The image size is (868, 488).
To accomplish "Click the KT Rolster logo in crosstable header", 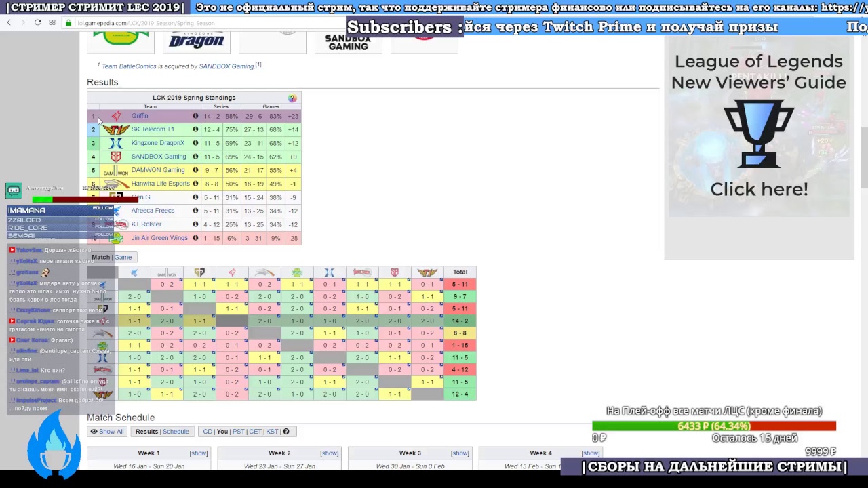I will [362, 272].
